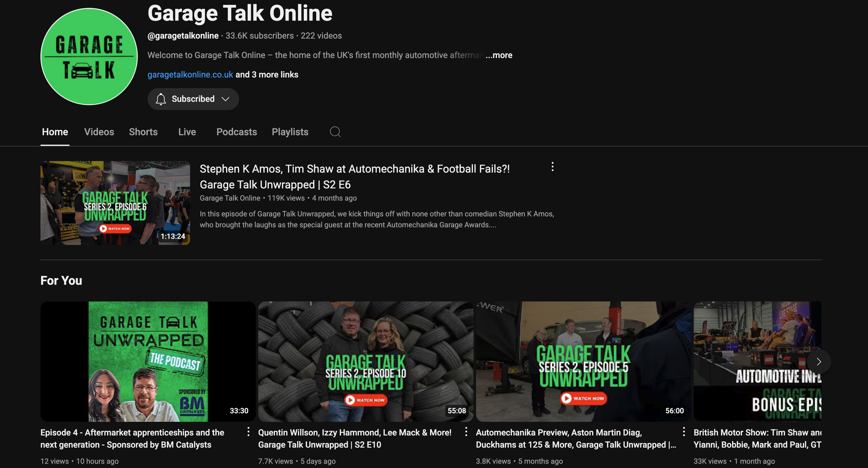Open three-dot menu for Episode 4 video
The image size is (868, 468).
coord(248,432)
